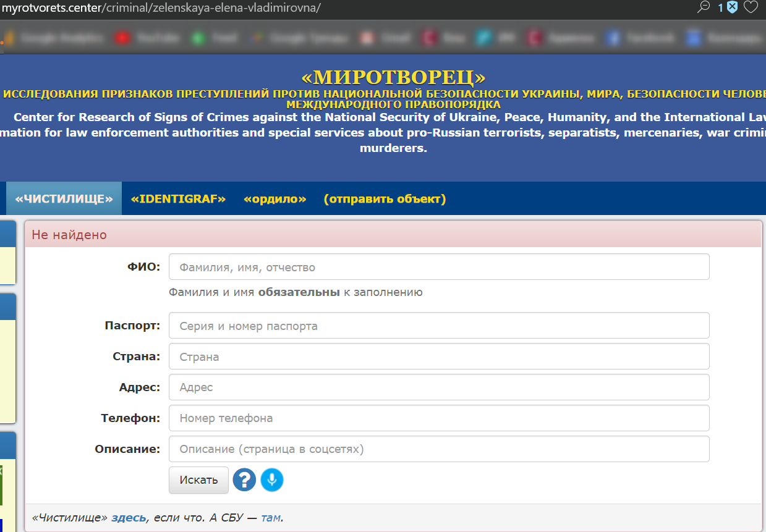Click the Телефон number input field
This screenshot has height=532, width=766.
coord(438,418)
